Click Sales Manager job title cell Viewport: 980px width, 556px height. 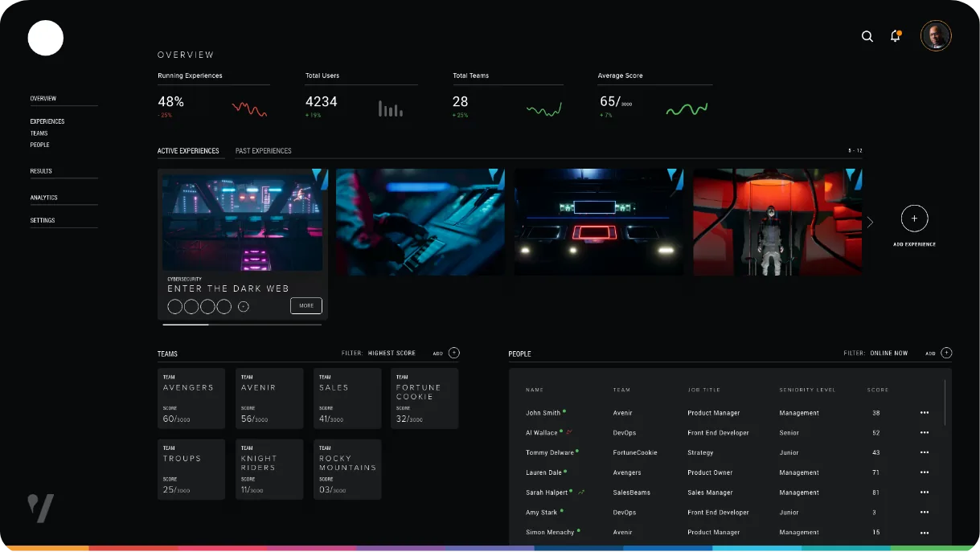click(x=710, y=493)
